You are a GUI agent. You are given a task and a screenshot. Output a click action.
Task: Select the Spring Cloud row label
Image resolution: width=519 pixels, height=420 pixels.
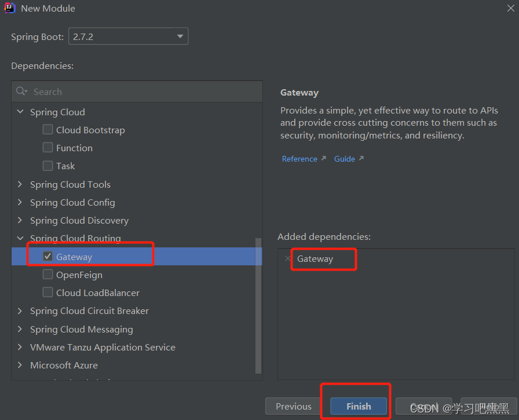coord(57,112)
